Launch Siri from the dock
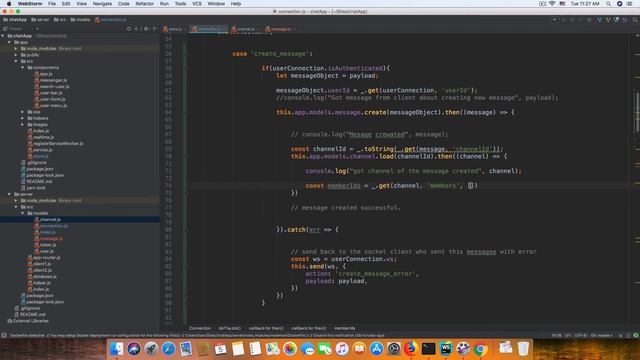This screenshot has height=360, width=640. pos(133,349)
